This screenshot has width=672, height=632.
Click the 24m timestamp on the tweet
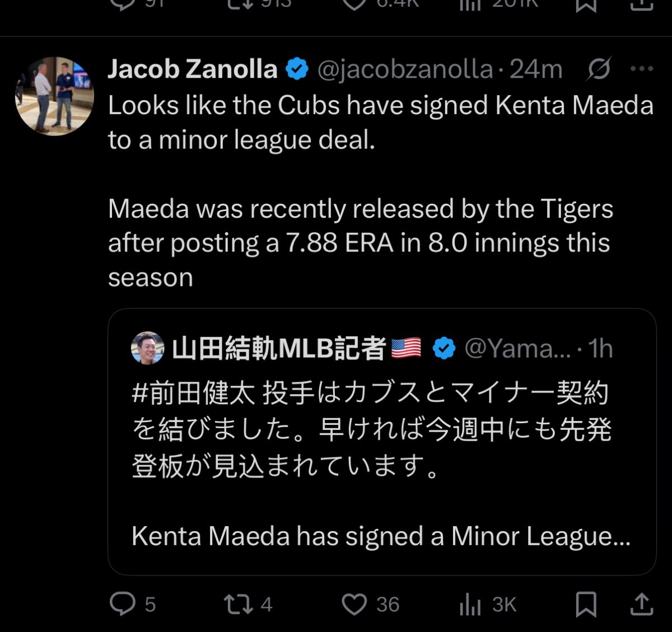coord(536,69)
